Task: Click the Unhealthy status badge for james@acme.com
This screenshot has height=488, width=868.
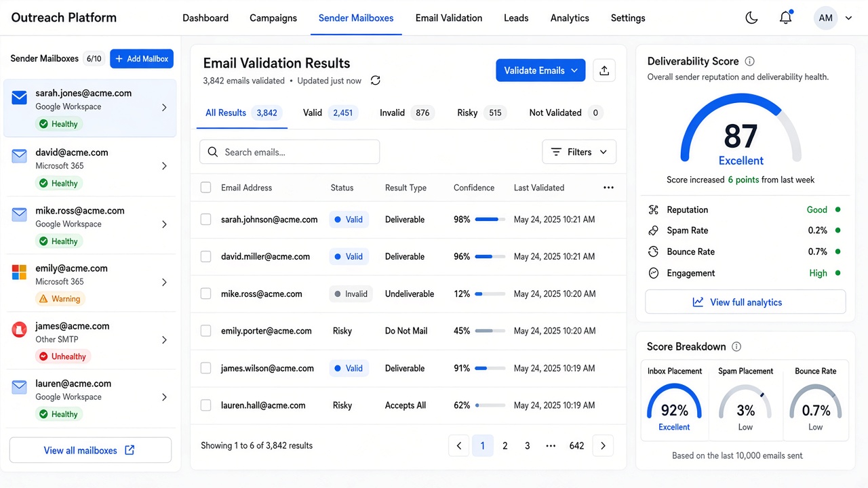Action: click(63, 357)
